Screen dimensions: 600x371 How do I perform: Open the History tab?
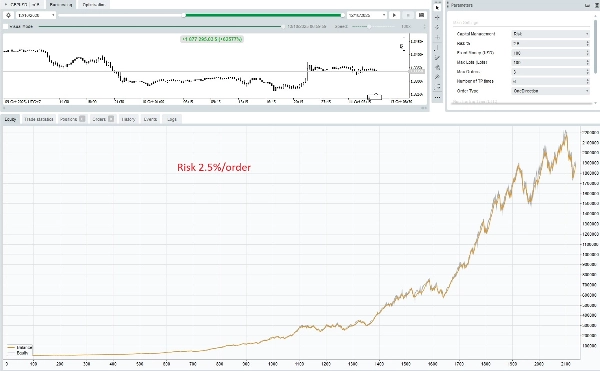(129, 119)
